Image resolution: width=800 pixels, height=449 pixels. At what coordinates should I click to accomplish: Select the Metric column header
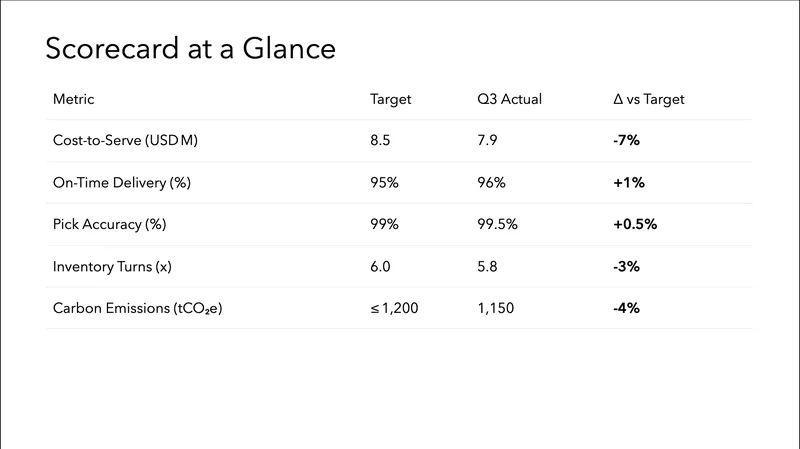73,99
